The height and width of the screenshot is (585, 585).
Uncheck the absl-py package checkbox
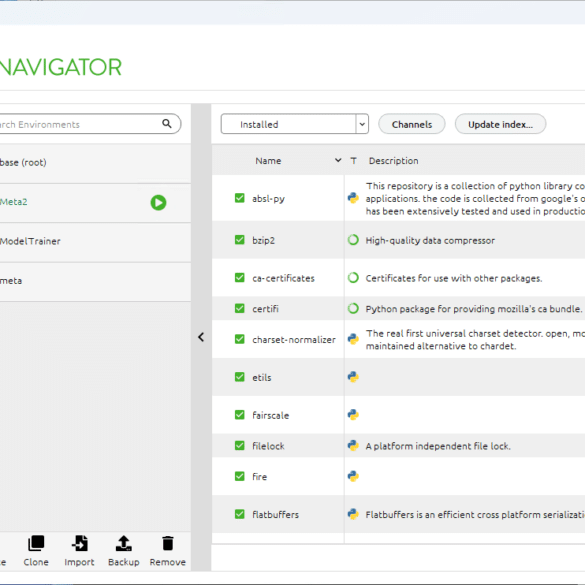tap(240, 198)
